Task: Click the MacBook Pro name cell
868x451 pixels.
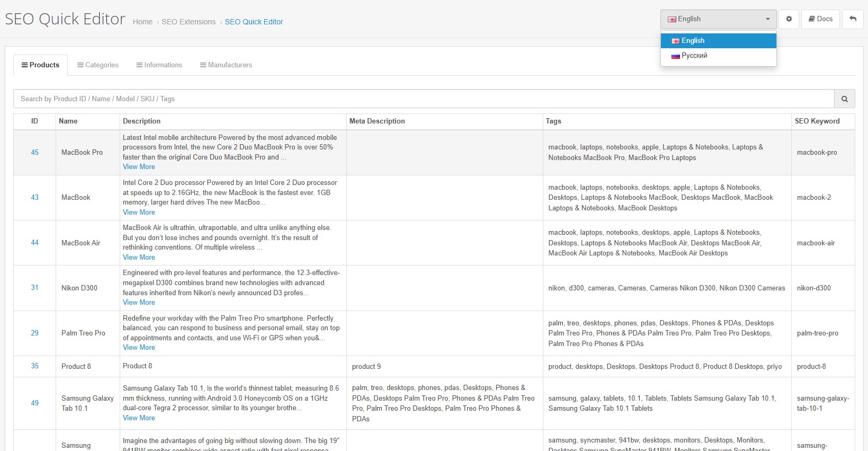Action: (x=88, y=153)
